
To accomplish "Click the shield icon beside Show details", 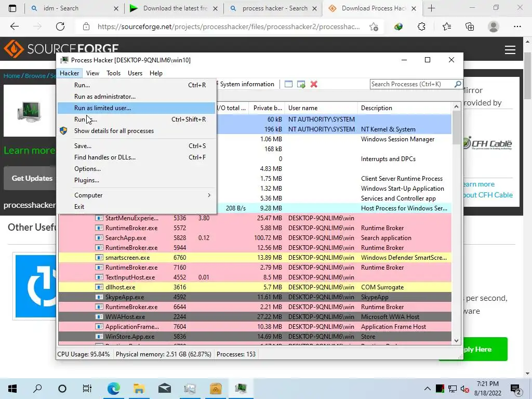I will pyautogui.click(x=63, y=130).
